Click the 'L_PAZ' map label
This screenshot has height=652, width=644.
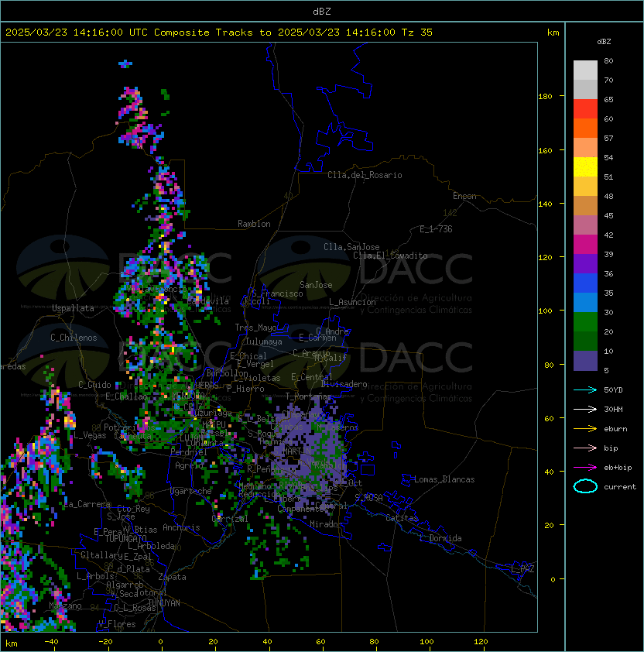coord(522,569)
